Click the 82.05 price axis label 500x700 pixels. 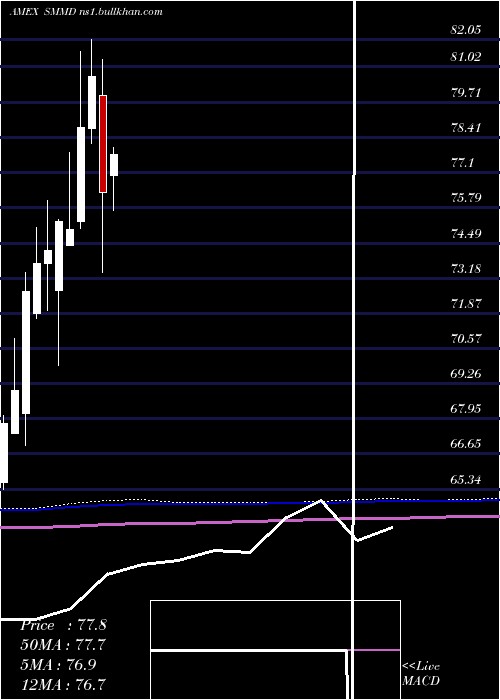[x=466, y=30]
